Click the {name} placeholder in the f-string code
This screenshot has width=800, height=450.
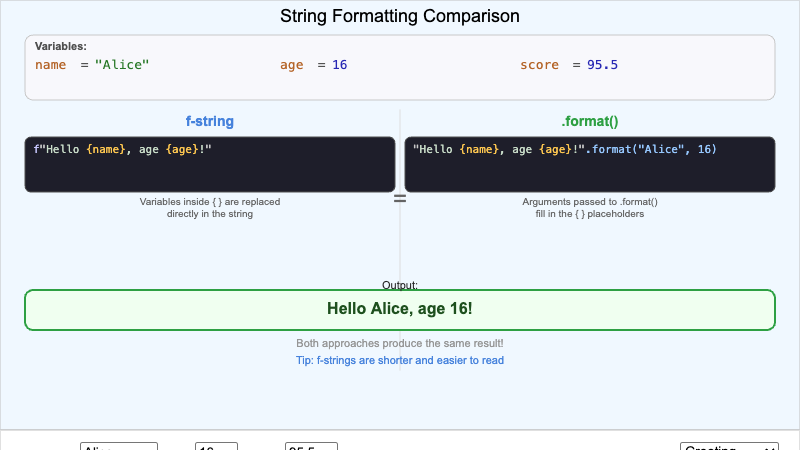click(106, 149)
